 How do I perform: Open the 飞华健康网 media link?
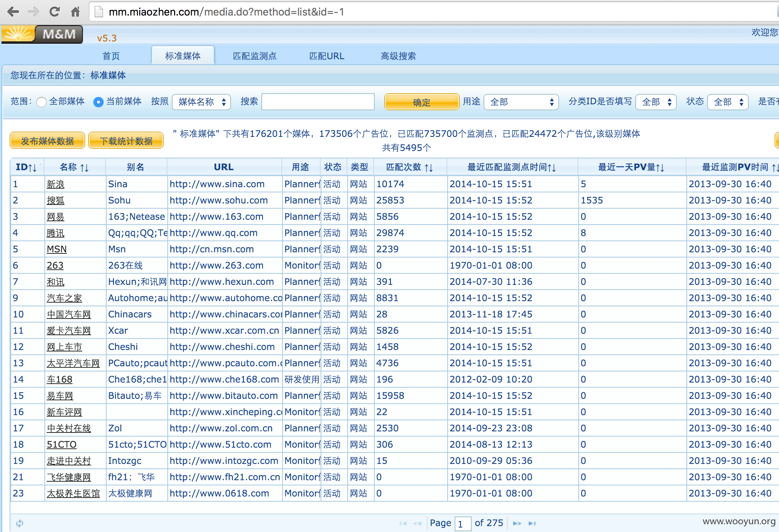69,477
